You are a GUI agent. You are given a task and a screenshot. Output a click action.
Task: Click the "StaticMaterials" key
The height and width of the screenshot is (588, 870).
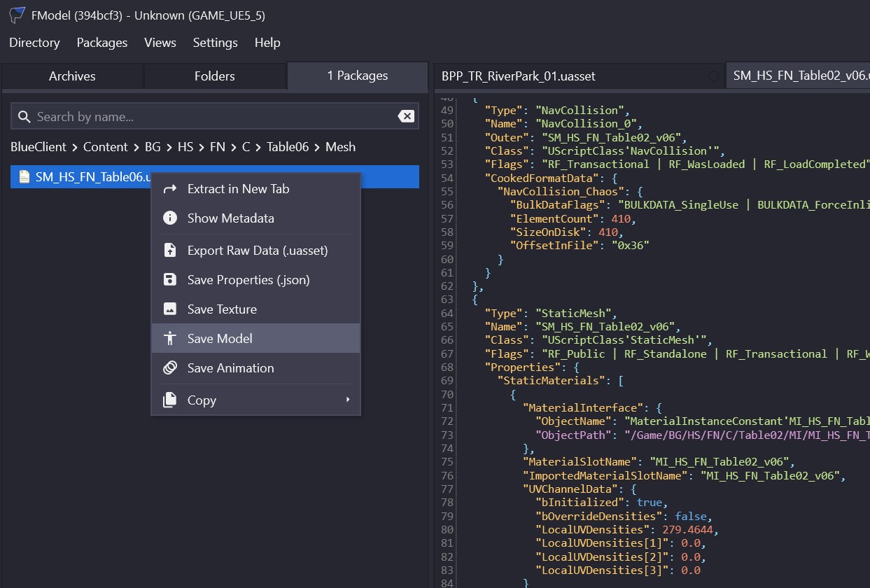click(x=552, y=381)
